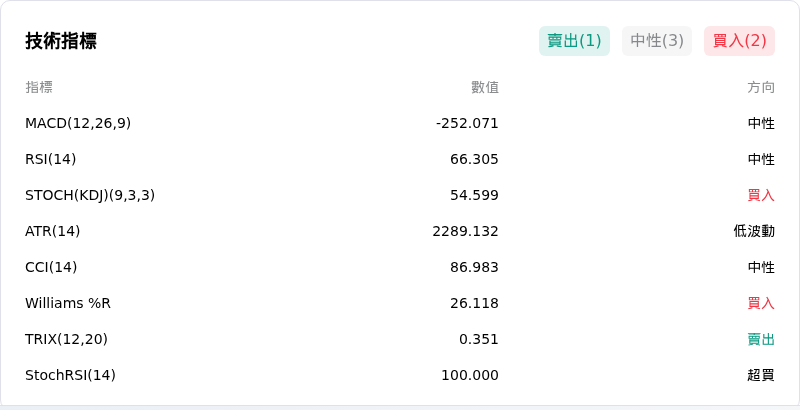Open the STOCH(KDJ)(9,3,3) indicator
The height and width of the screenshot is (410, 800).
(x=90, y=195)
